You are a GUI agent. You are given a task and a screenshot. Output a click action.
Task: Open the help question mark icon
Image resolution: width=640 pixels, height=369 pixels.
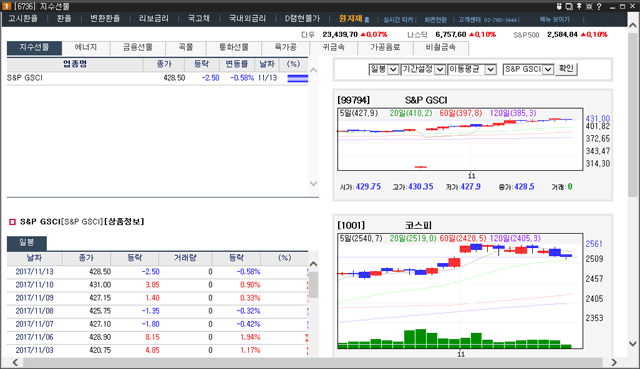[599, 7]
